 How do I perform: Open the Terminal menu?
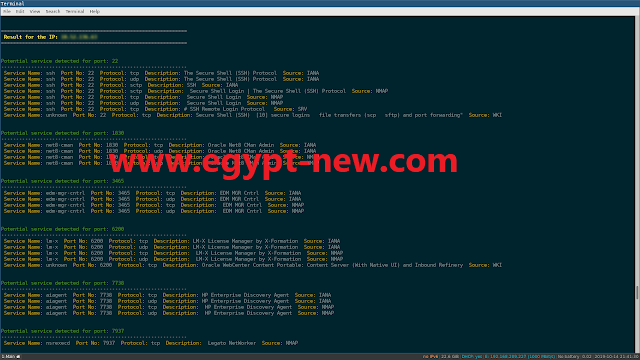(x=75, y=11)
